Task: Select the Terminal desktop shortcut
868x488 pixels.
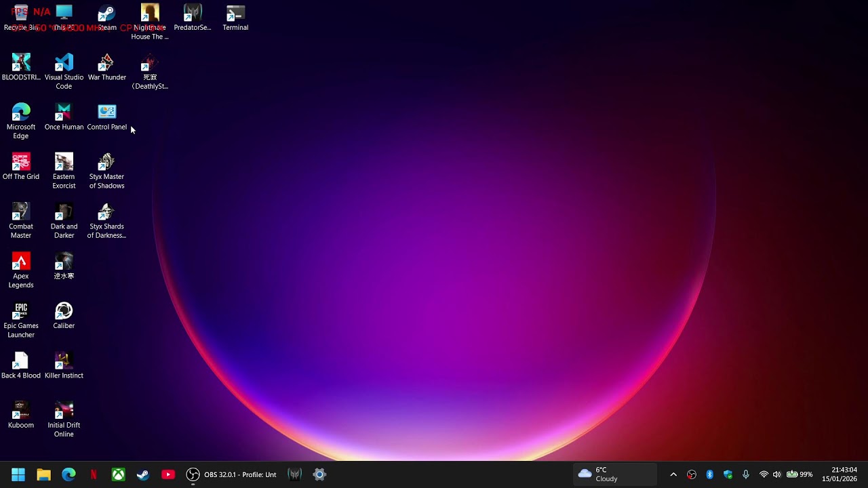Action: [235, 18]
